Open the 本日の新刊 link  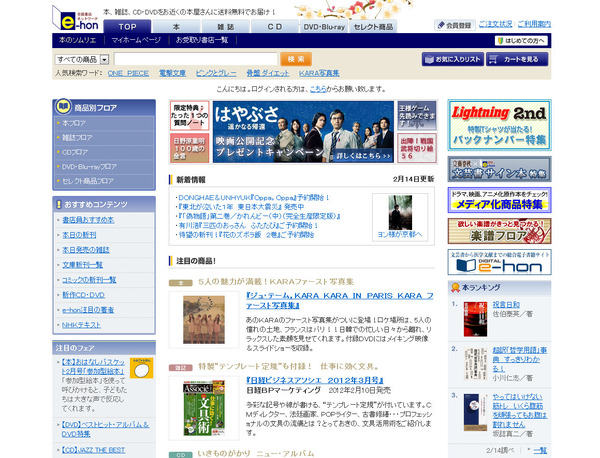(79, 235)
